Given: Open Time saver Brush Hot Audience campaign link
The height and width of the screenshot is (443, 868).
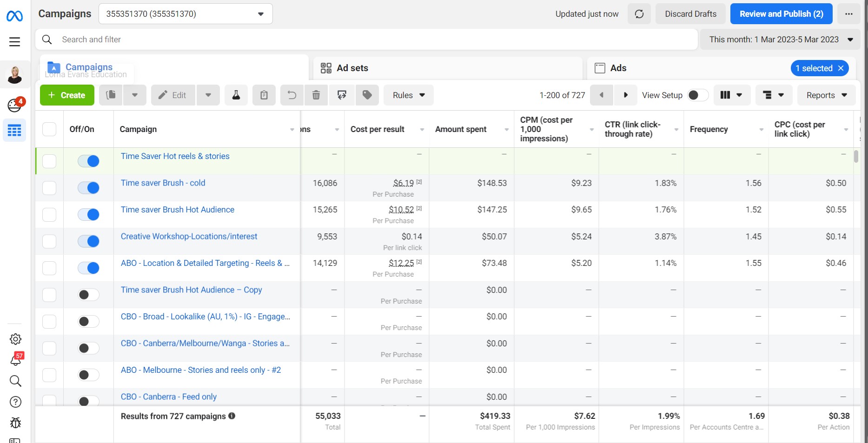Looking at the screenshot, I should (x=178, y=210).
